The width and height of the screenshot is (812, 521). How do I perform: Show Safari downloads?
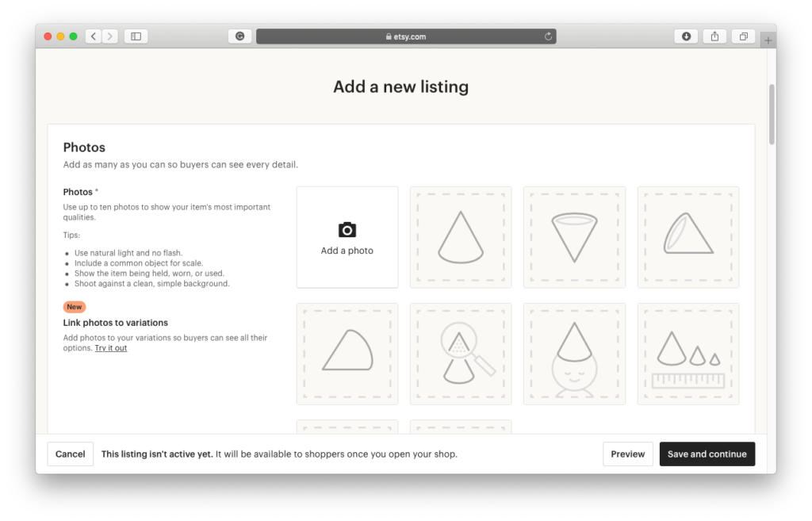click(686, 36)
